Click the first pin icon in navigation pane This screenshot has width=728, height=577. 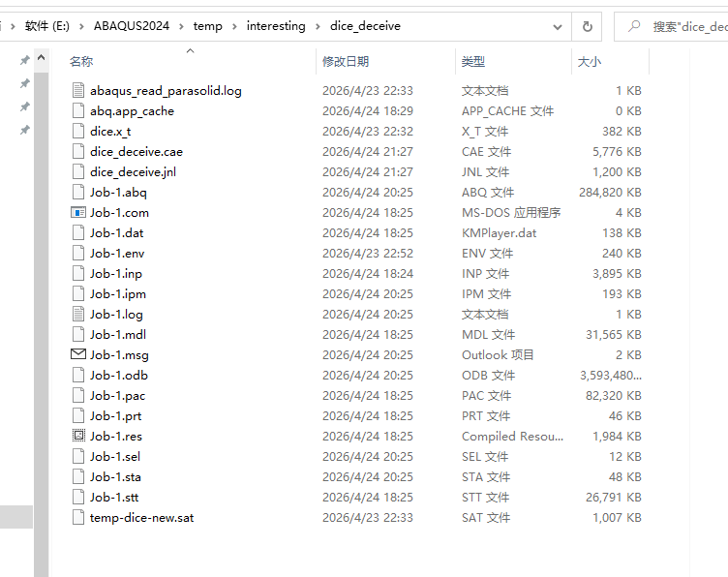[24, 60]
